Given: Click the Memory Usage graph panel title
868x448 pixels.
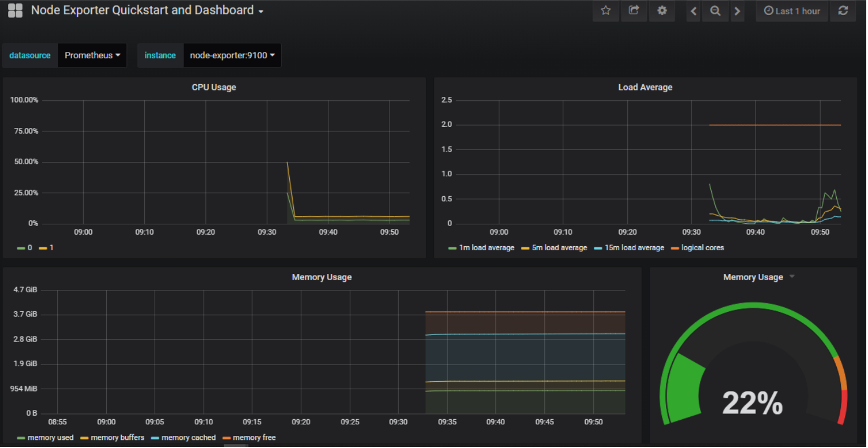Looking at the screenshot, I should pos(322,277).
